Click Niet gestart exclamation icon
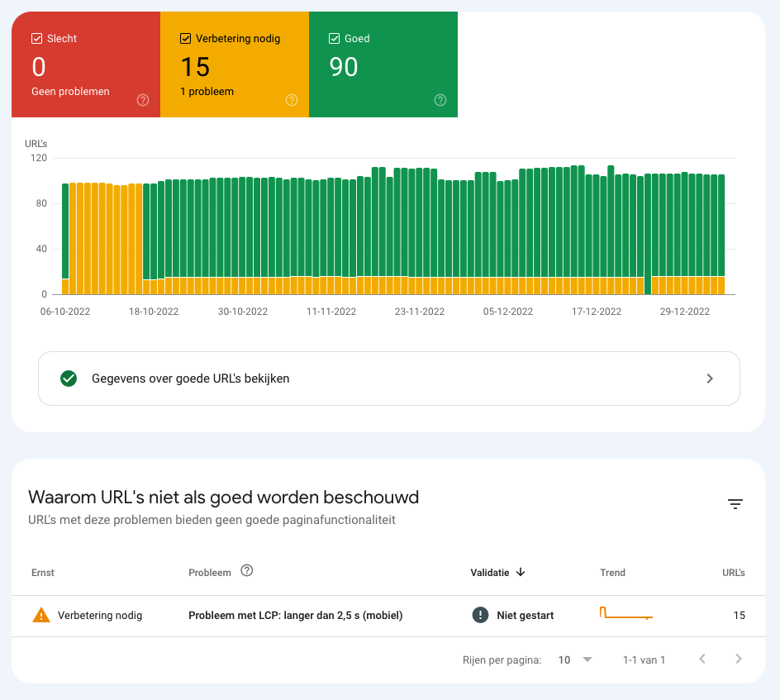 (480, 616)
